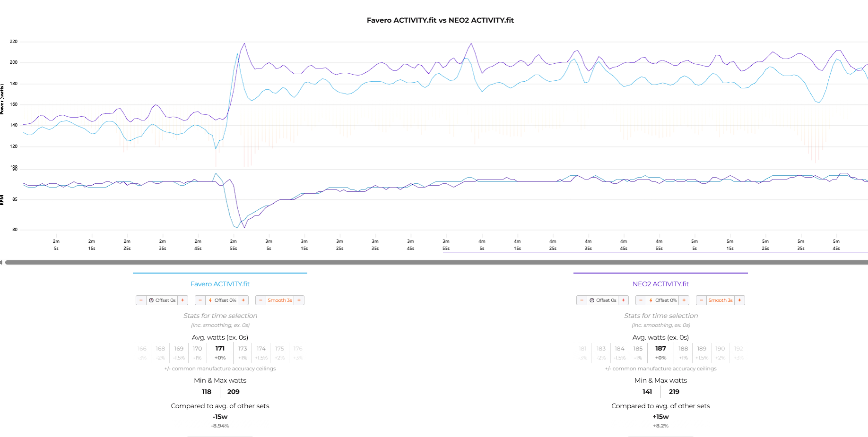Click the NEO2 Smooth 3s label
The width and height of the screenshot is (868, 437).
coord(720,300)
